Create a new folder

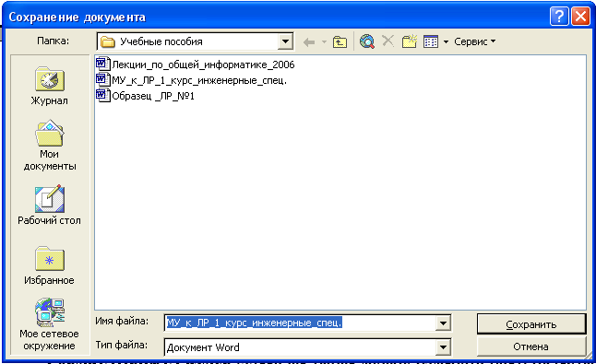pyautogui.click(x=410, y=41)
